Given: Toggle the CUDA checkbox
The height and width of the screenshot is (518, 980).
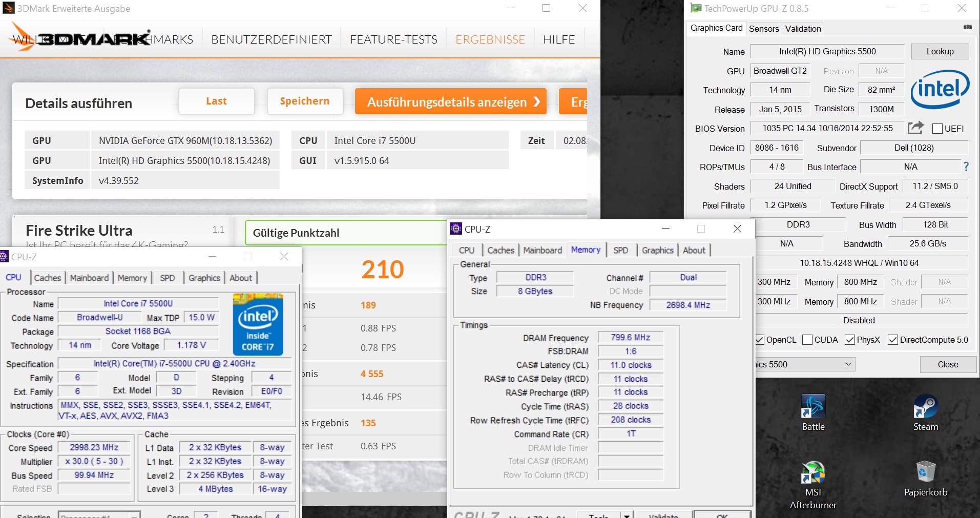Looking at the screenshot, I should tap(807, 340).
